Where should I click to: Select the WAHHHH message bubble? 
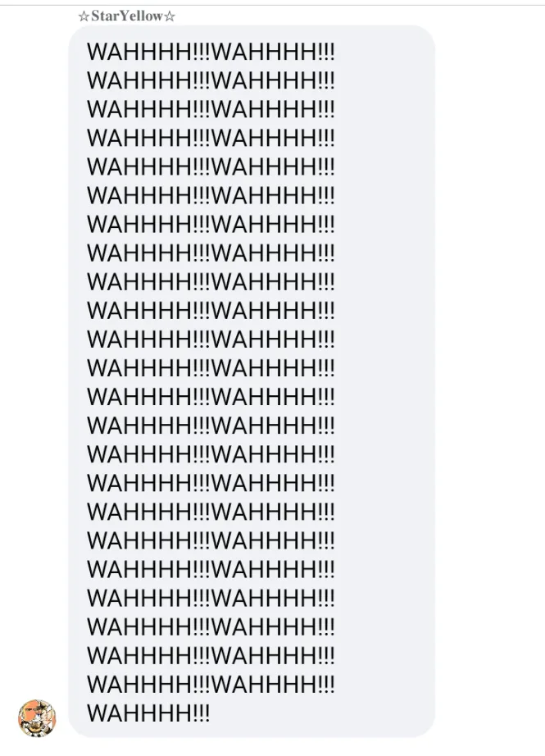(x=252, y=381)
